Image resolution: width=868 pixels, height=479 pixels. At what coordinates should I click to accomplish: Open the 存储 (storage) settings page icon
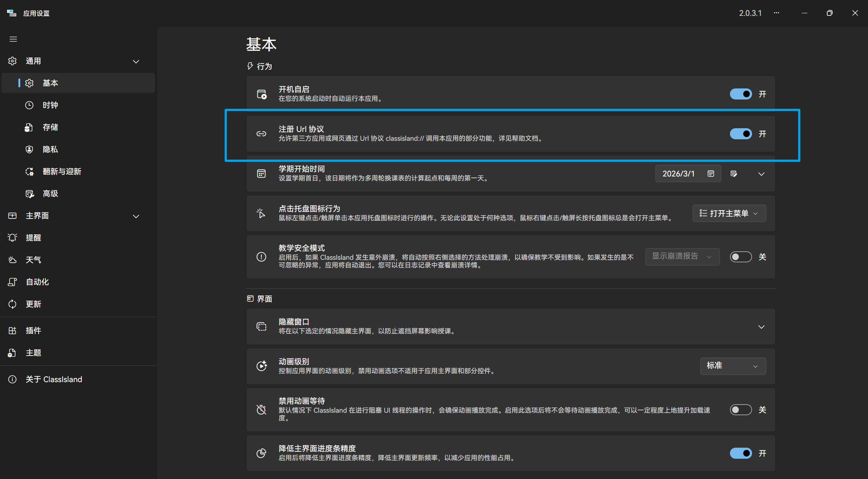[29, 127]
